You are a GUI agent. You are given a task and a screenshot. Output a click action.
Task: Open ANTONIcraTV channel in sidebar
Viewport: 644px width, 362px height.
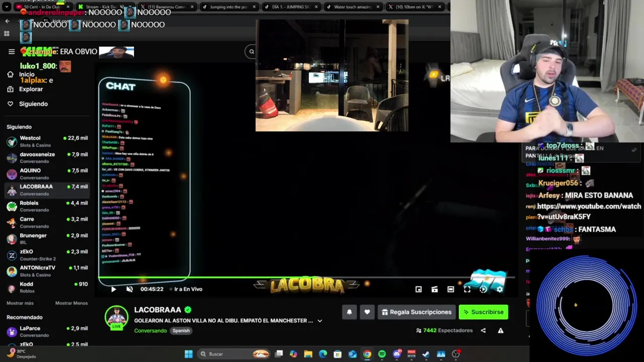pyautogui.click(x=47, y=271)
